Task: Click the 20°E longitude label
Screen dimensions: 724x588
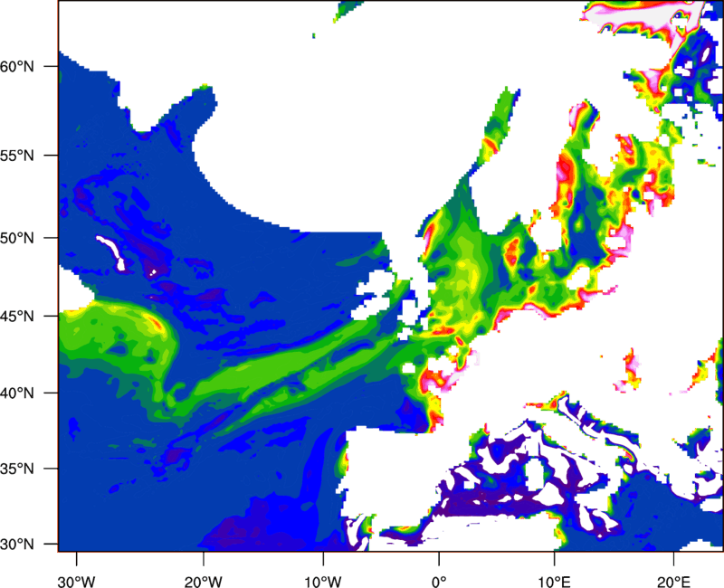Action: tap(673, 582)
